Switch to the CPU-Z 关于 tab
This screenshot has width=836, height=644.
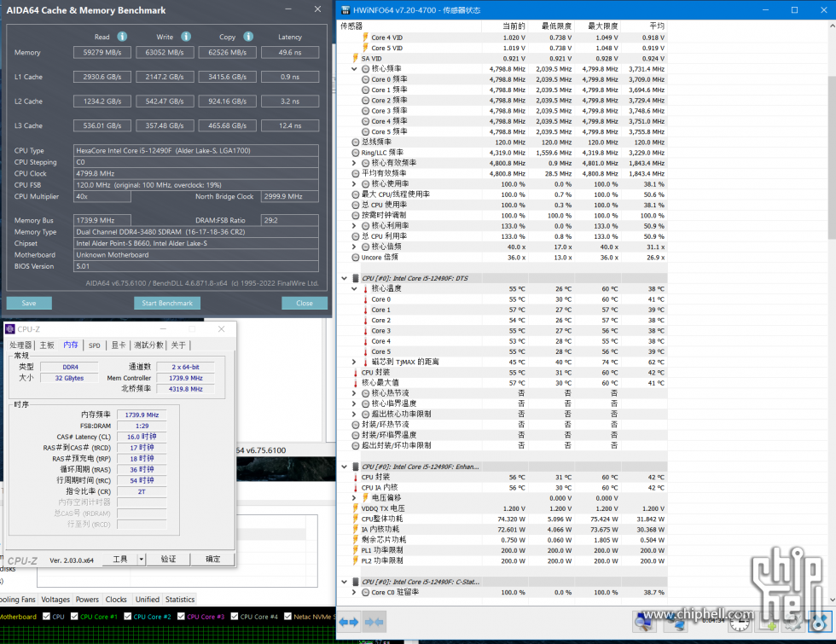tap(178, 345)
